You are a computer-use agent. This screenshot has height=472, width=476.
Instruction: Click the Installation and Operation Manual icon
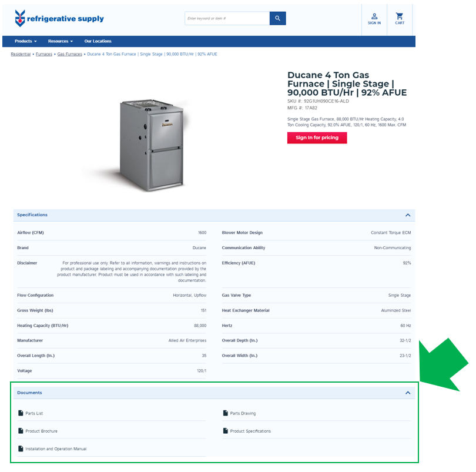(21, 448)
